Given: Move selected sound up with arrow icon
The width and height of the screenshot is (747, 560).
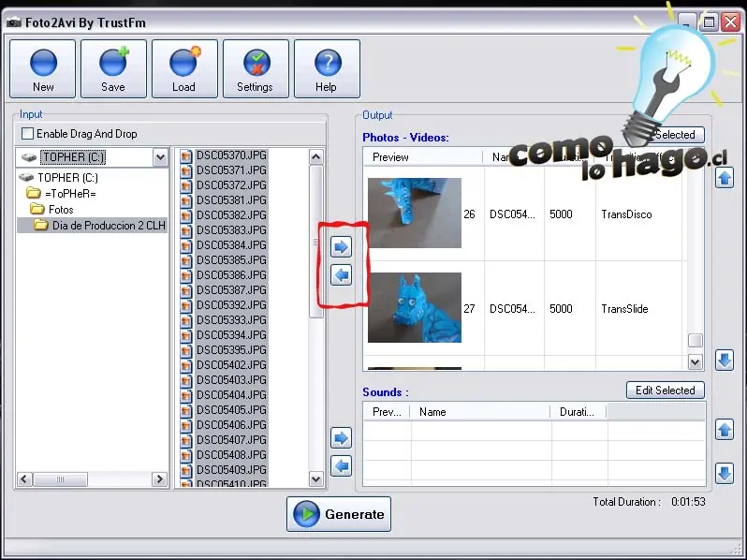Looking at the screenshot, I should click(725, 430).
